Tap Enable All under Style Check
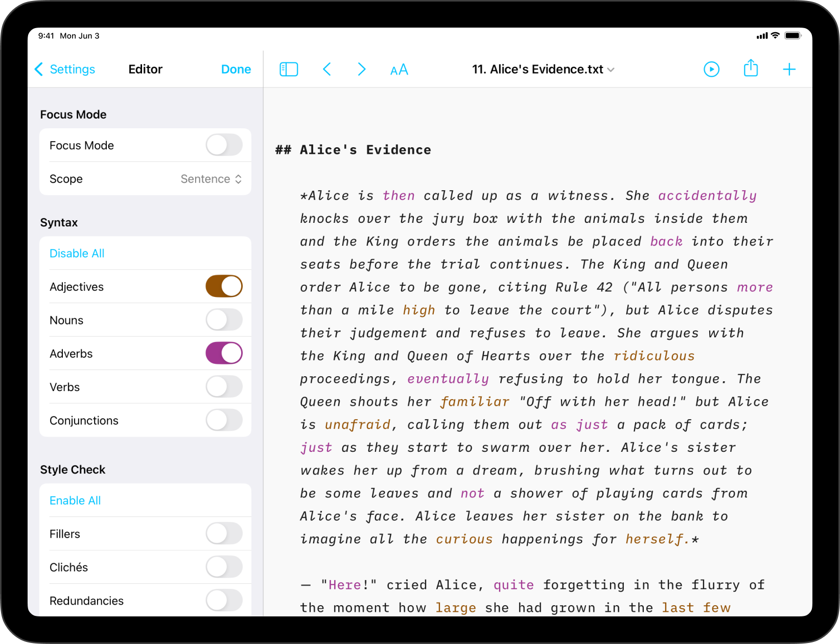840x644 pixels. 75,501
